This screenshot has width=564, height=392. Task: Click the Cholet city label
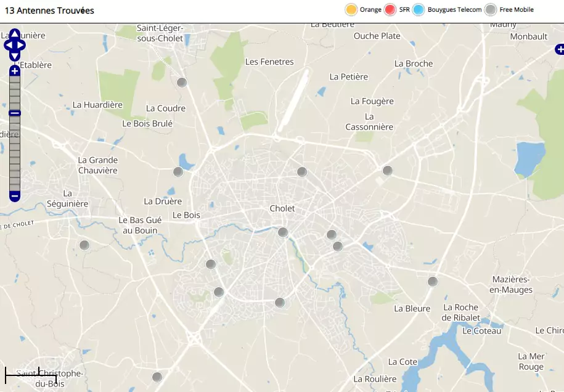click(282, 208)
